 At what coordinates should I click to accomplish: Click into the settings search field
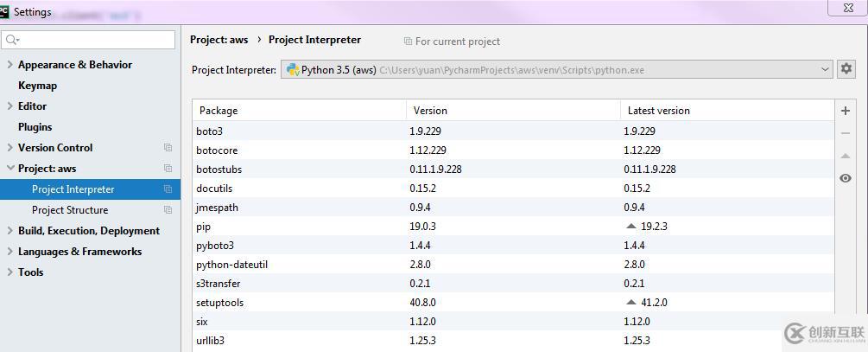click(x=95, y=40)
